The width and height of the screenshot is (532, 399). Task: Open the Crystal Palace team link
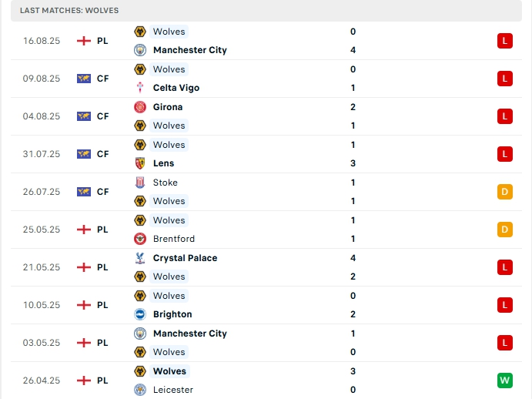click(185, 258)
